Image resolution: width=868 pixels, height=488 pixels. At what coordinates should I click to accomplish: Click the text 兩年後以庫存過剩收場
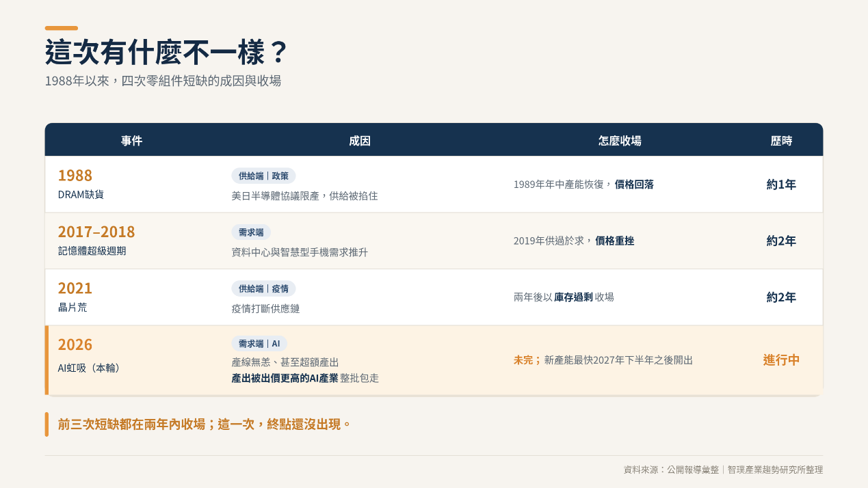pos(564,297)
